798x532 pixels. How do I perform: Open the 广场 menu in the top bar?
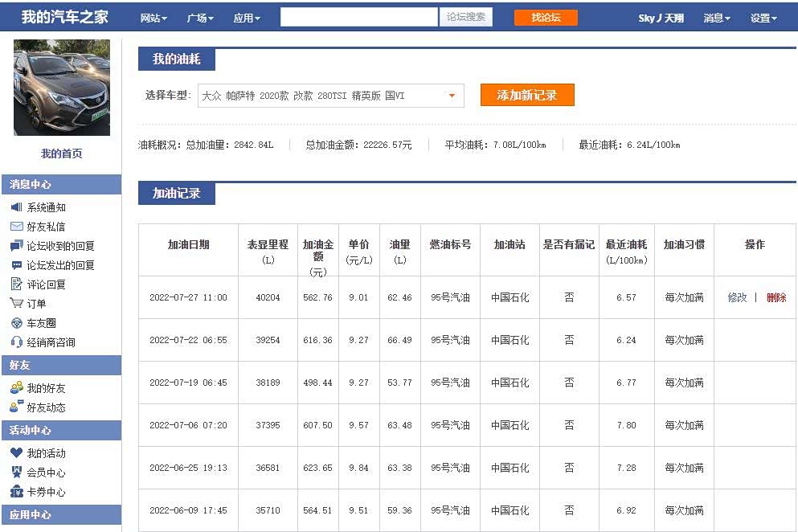pos(200,18)
